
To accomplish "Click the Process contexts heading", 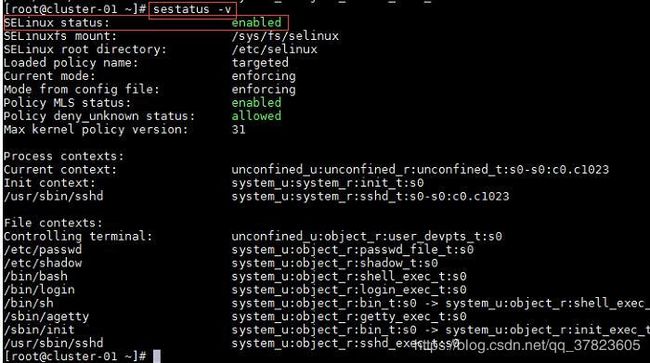I will pyautogui.click(x=64, y=156).
